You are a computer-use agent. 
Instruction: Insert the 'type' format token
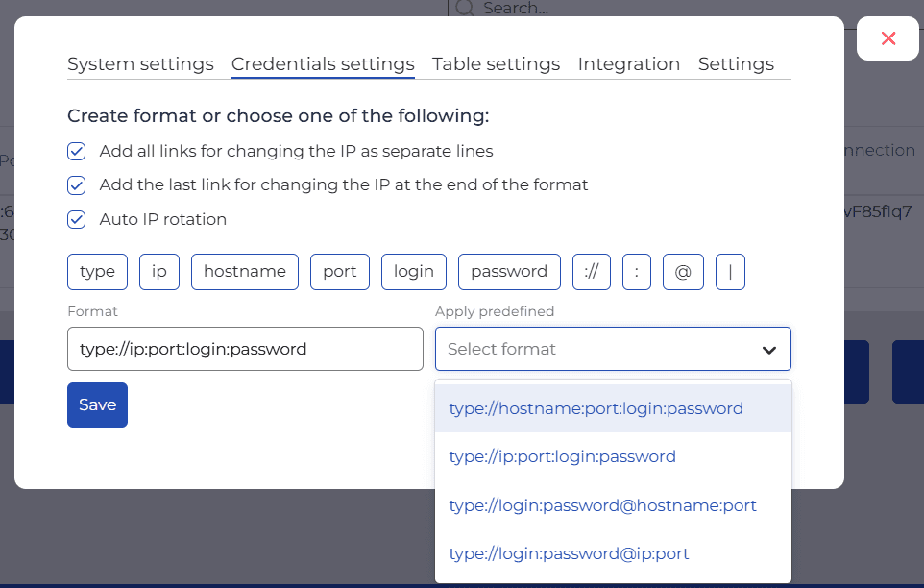[x=97, y=271]
